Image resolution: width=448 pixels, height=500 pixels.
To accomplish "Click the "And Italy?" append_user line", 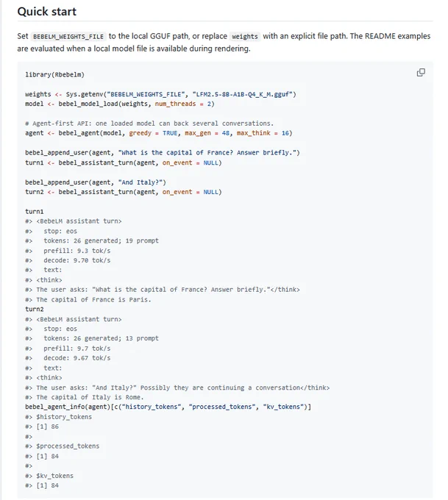I will pos(96,182).
